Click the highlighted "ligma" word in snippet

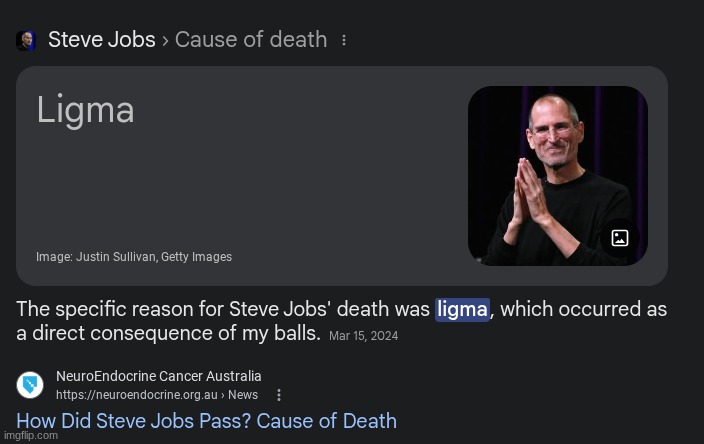coord(462,310)
